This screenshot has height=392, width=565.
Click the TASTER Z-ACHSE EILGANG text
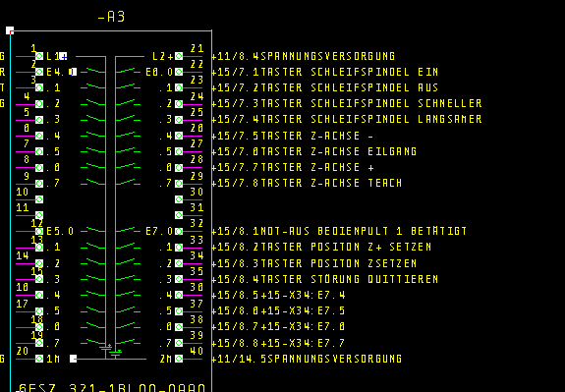(x=339, y=151)
